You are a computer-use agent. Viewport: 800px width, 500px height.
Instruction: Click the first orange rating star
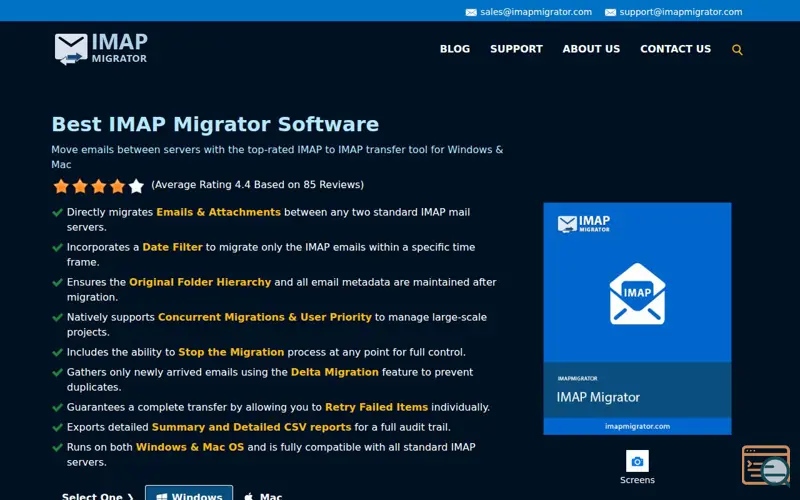pyautogui.click(x=61, y=186)
